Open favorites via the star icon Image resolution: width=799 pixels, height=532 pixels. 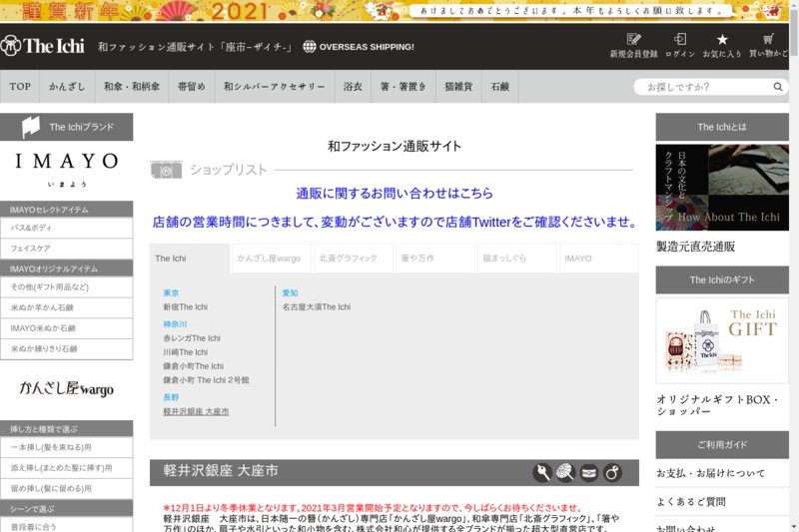point(722,40)
